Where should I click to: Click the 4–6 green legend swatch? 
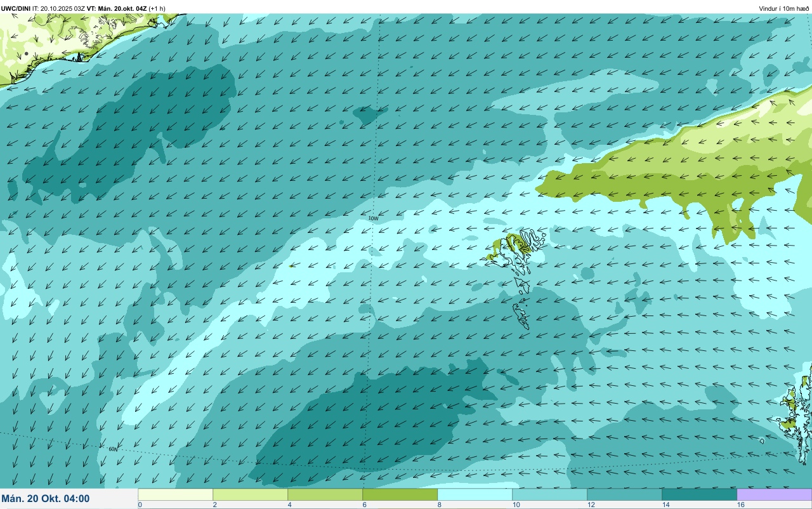(325, 494)
